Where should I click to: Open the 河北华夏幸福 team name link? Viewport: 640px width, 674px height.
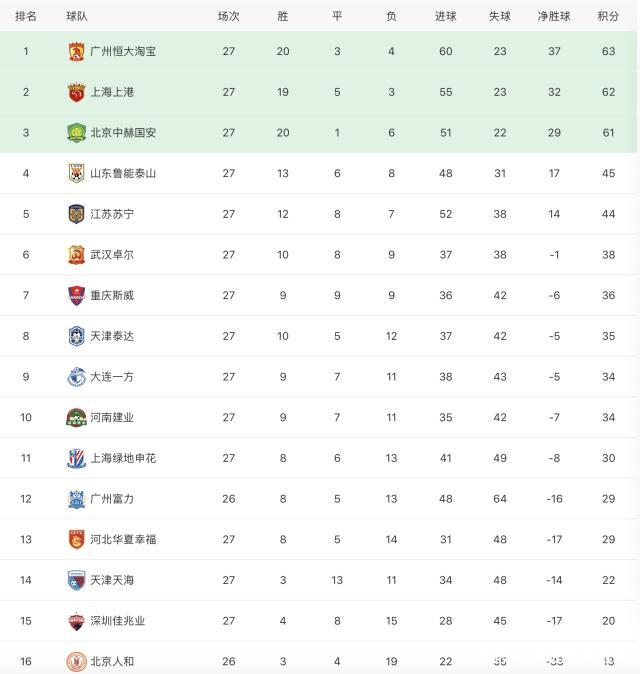123,539
